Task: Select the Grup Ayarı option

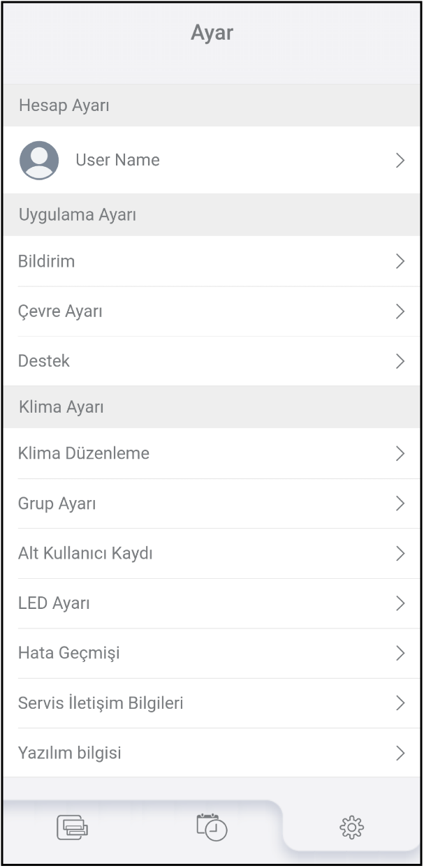Action: coord(57,503)
